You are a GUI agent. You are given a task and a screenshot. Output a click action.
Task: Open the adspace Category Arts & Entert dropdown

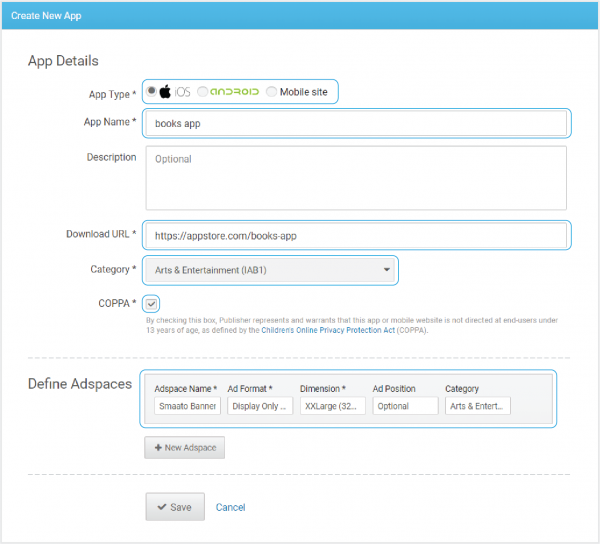(x=478, y=406)
